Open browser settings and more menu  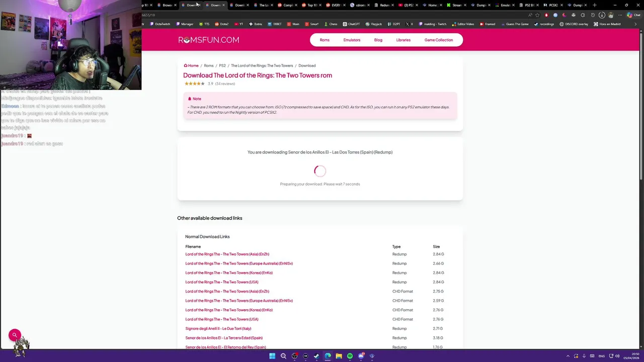pyautogui.click(x=620, y=15)
